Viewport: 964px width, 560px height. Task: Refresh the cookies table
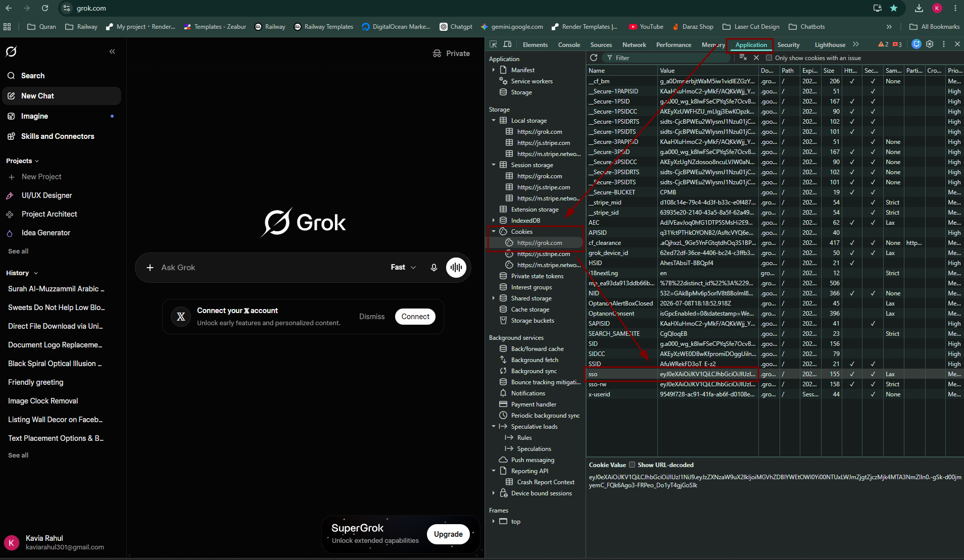tap(594, 58)
